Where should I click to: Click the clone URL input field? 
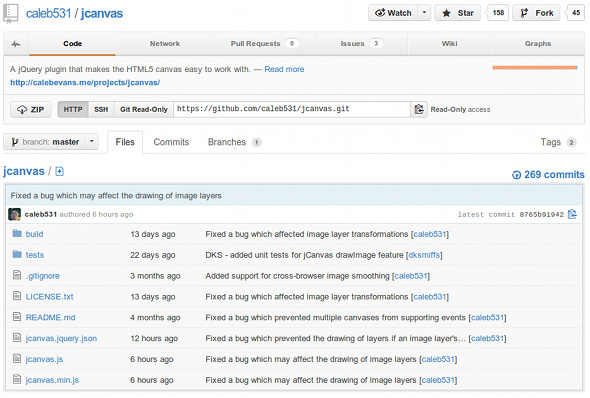[292, 109]
